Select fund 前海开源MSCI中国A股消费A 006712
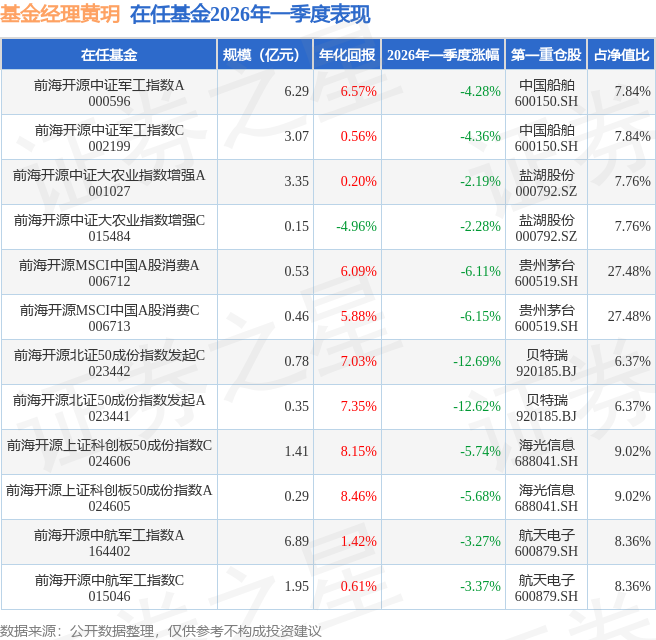This screenshot has height=640, width=656. click(109, 273)
